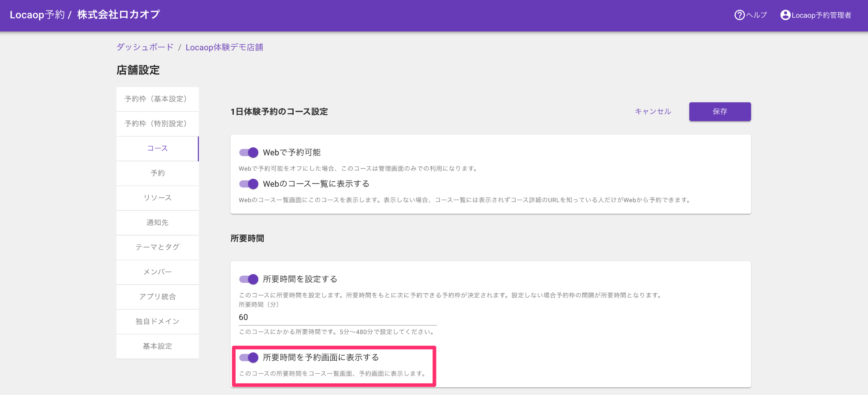Open the ダッシュボード breadcrumb link
This screenshot has height=395, width=868.
coord(145,47)
